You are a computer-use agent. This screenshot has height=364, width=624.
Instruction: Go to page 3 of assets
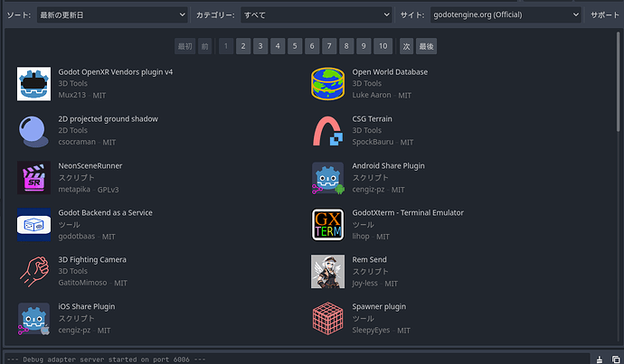click(x=260, y=46)
